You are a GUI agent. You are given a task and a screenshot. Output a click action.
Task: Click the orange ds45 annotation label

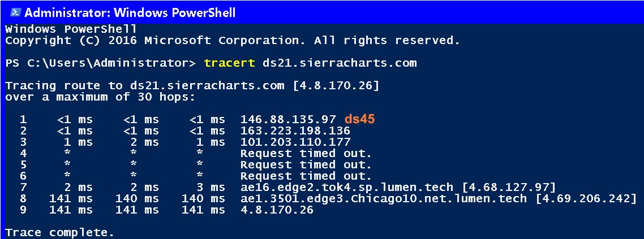click(x=360, y=120)
